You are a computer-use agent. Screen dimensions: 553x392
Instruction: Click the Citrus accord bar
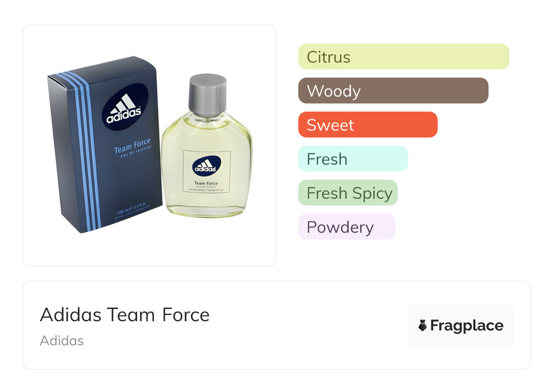(x=403, y=57)
